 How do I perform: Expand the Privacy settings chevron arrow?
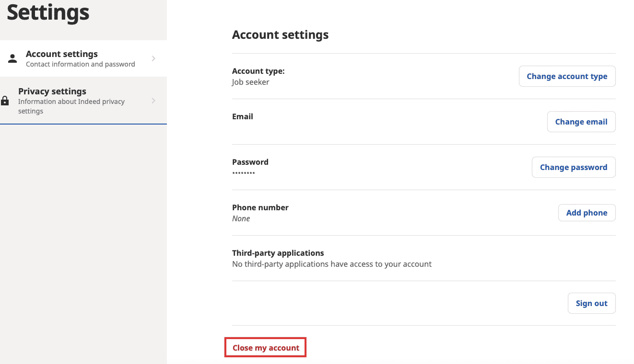[x=153, y=101]
